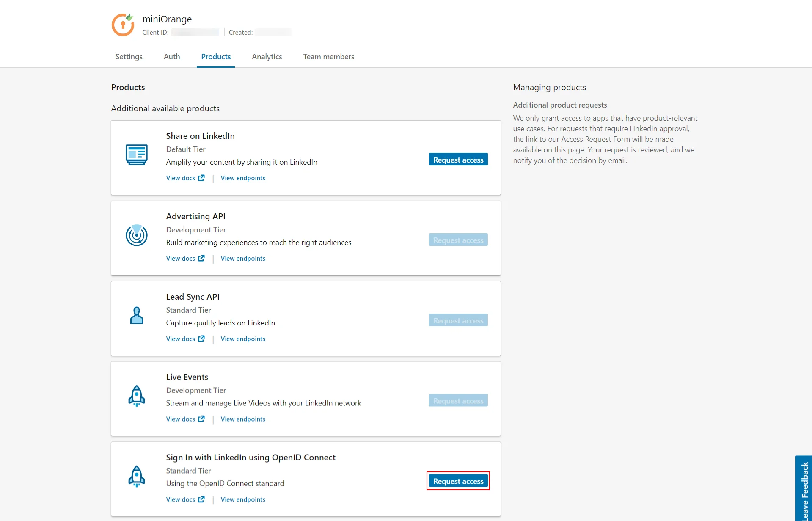This screenshot has height=521, width=812.
Task: Open the Settings tab
Action: [x=129, y=57]
